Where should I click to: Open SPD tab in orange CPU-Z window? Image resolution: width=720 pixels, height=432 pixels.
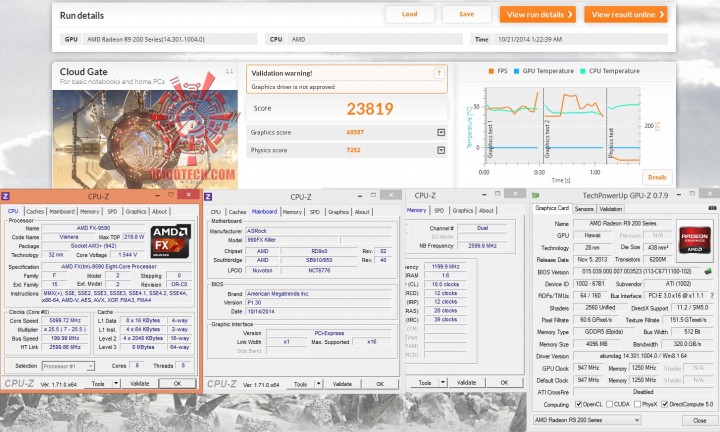tap(112, 212)
